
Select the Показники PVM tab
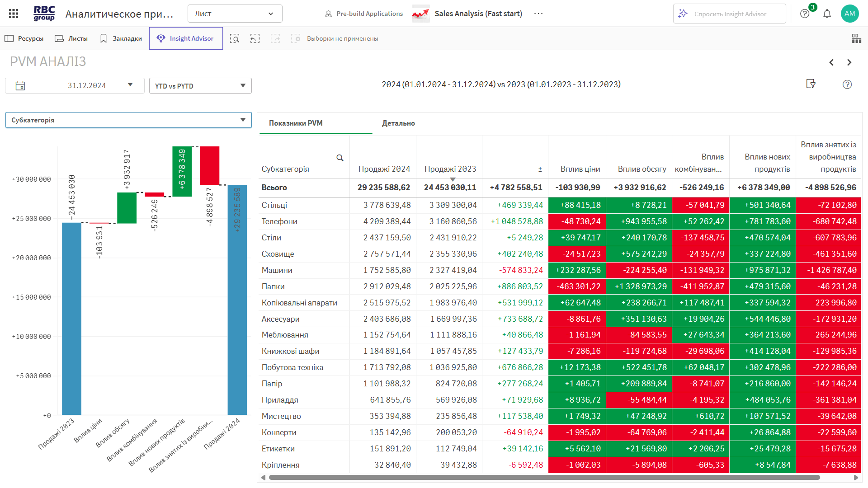pos(296,123)
